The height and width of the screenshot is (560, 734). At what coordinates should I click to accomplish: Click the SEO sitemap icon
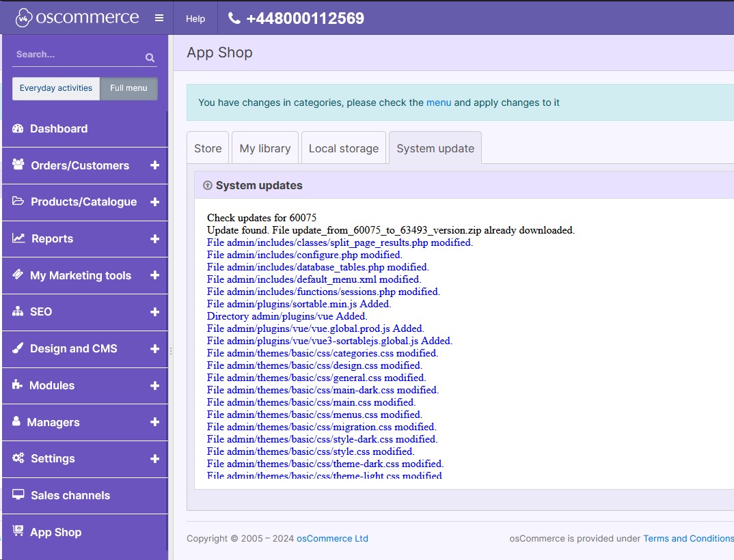click(x=18, y=311)
